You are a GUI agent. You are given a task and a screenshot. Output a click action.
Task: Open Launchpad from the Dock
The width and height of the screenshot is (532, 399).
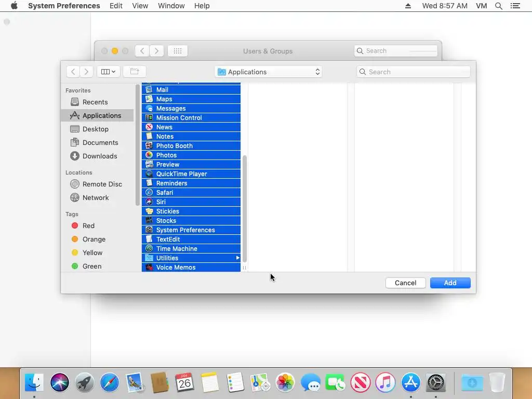[85, 382]
